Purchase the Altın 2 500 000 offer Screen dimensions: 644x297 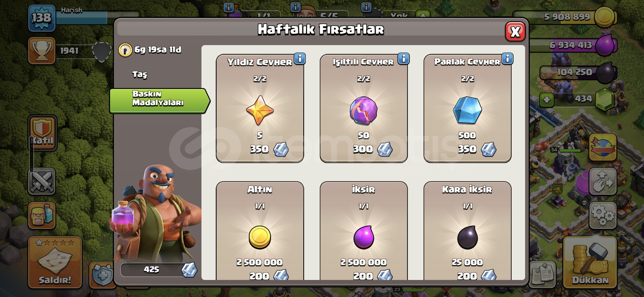click(x=260, y=231)
